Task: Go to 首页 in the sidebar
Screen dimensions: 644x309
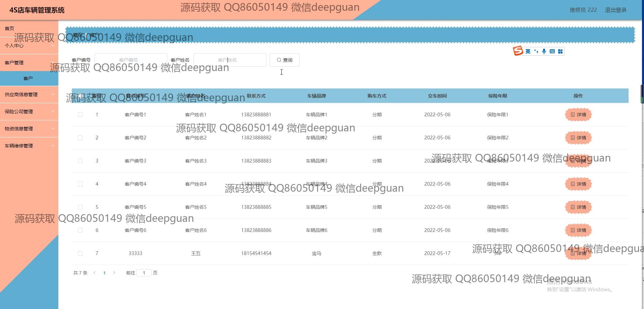Action: pos(29,28)
